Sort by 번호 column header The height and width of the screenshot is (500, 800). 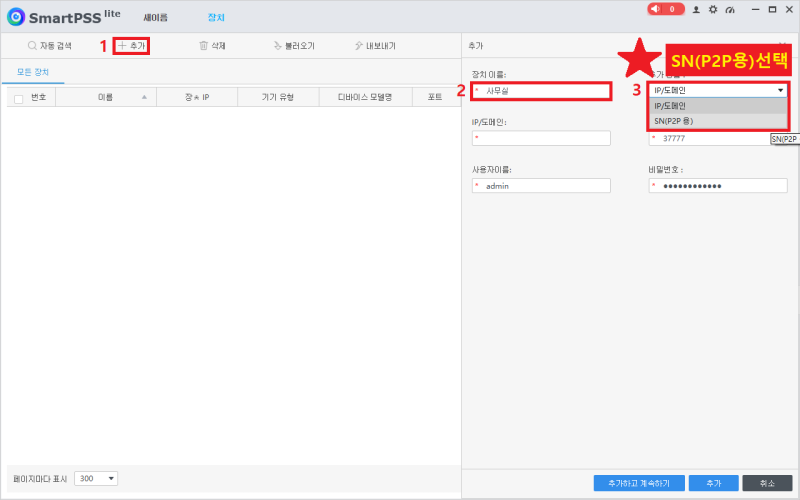(39, 97)
